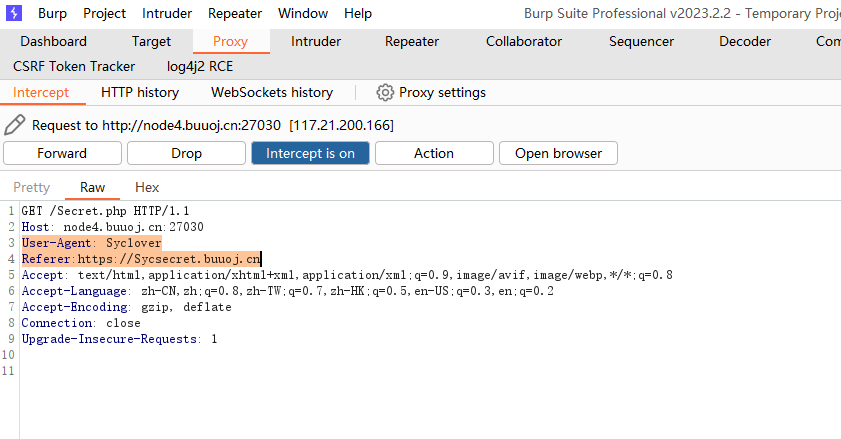The width and height of the screenshot is (841, 439).
Task: Switch to the Dashboard tab
Action: pyautogui.click(x=53, y=41)
